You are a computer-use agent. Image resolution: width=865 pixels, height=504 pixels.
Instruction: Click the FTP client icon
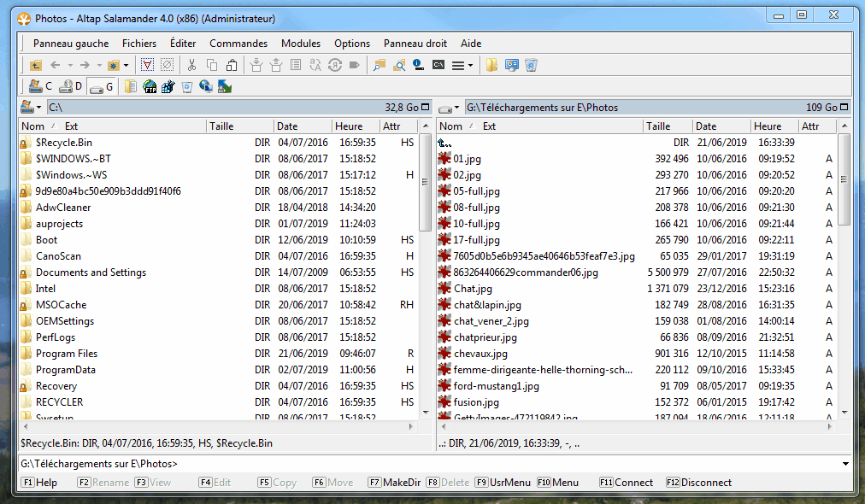pos(150,86)
